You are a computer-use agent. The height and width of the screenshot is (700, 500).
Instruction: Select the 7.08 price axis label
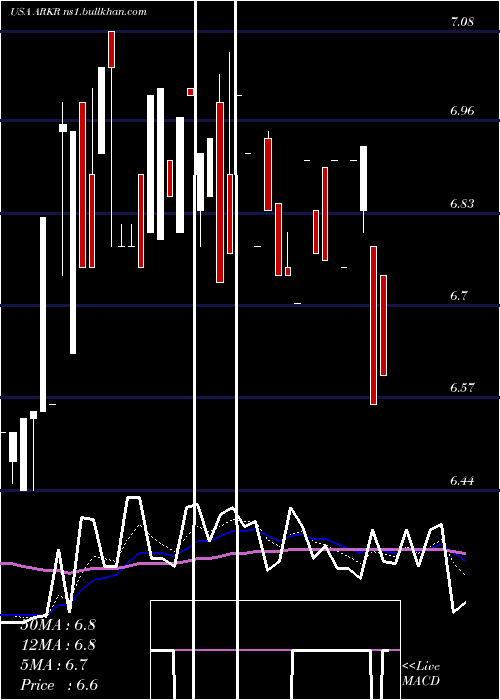pyautogui.click(x=462, y=22)
